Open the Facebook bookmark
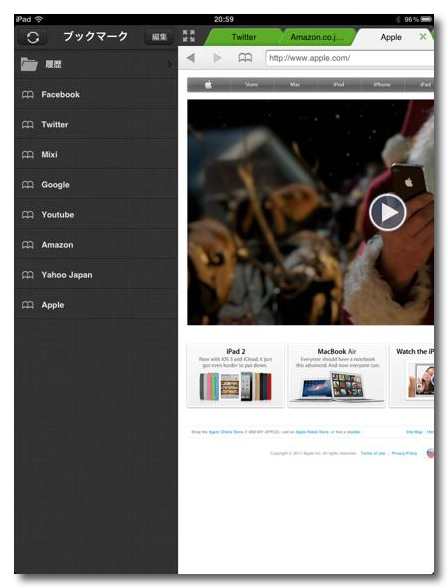 [96, 94]
